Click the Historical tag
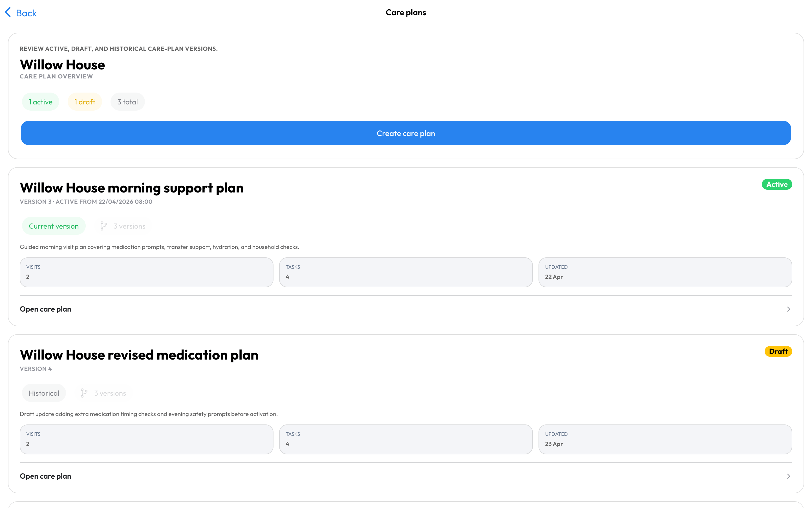Viewport: 812px width, 508px height. pos(44,393)
